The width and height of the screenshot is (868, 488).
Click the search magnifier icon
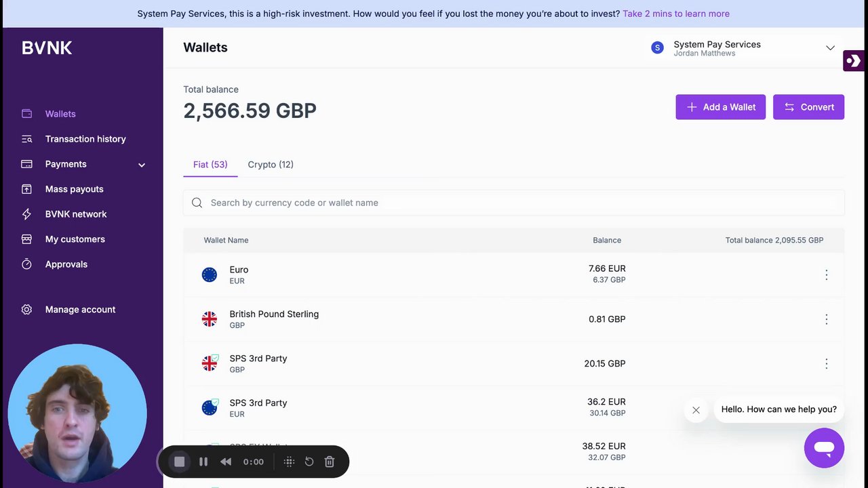click(x=197, y=203)
